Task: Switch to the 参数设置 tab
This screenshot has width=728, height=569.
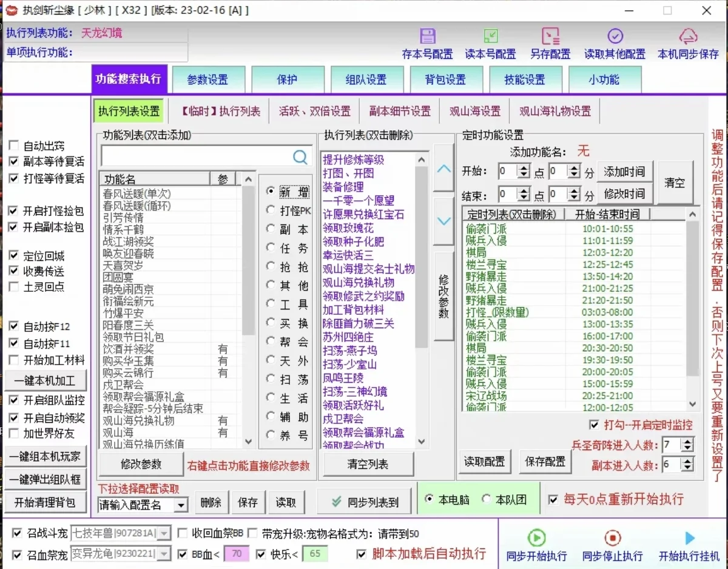Action: [209, 79]
